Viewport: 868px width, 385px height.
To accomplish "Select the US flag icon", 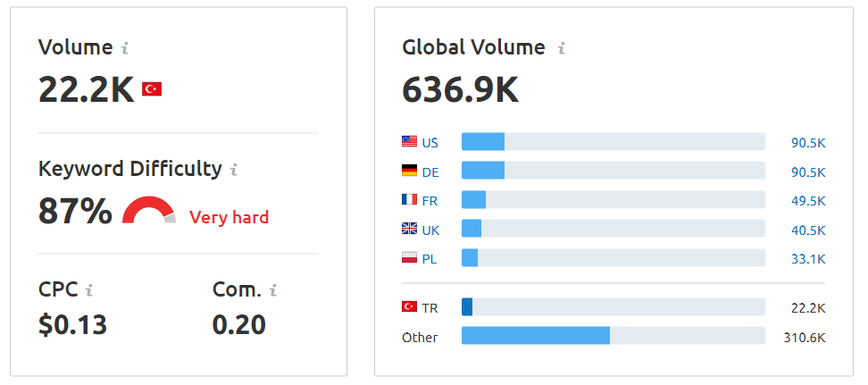I will pos(409,141).
